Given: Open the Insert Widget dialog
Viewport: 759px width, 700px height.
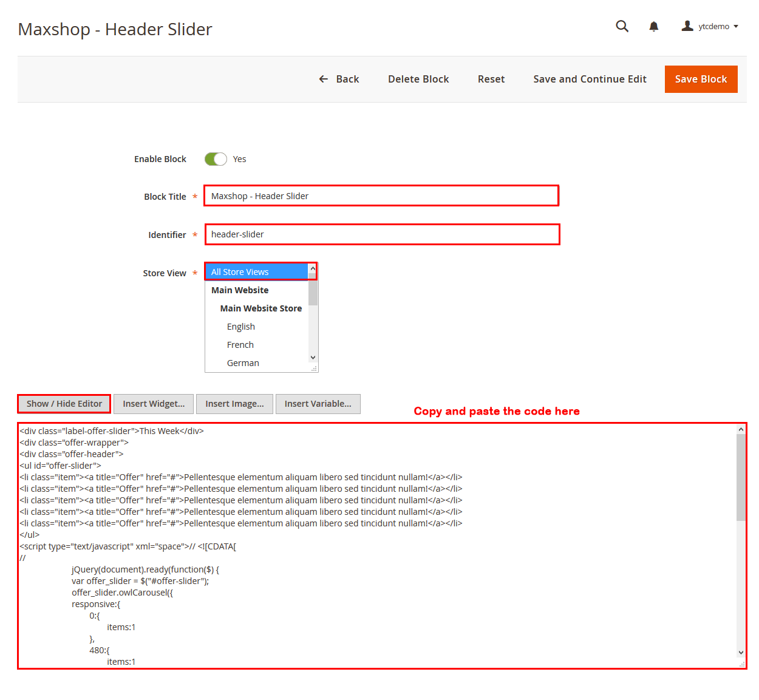Looking at the screenshot, I should 154,404.
